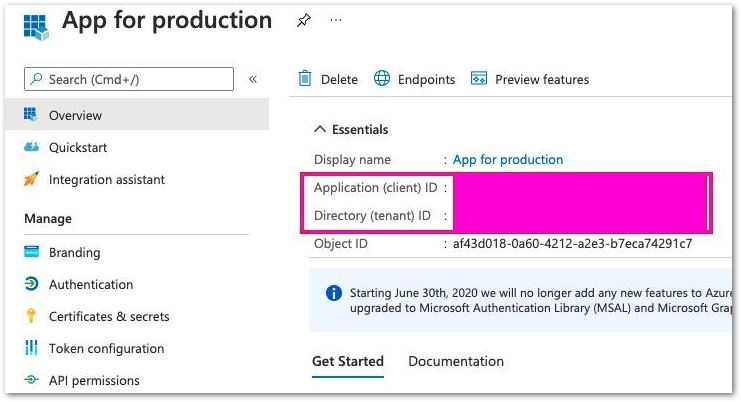
Task: Click the Token configuration bars icon
Action: coord(31,348)
